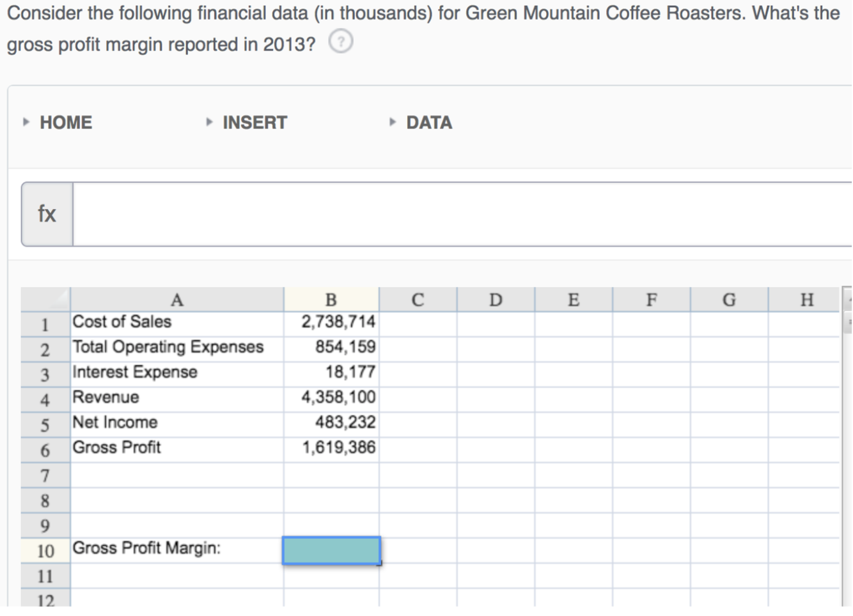Screen dimensions: 853x616
Task: Select row 10 header
Action: pyautogui.click(x=45, y=551)
